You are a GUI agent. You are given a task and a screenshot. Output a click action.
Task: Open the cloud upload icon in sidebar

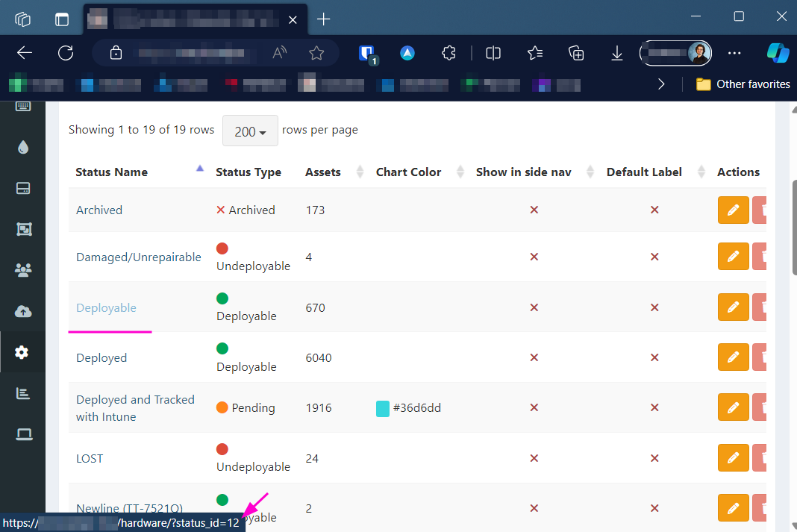click(22, 311)
